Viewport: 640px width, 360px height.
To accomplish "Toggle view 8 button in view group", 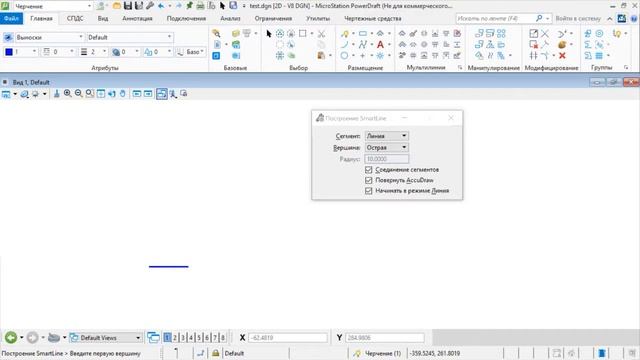I will [x=223, y=338].
